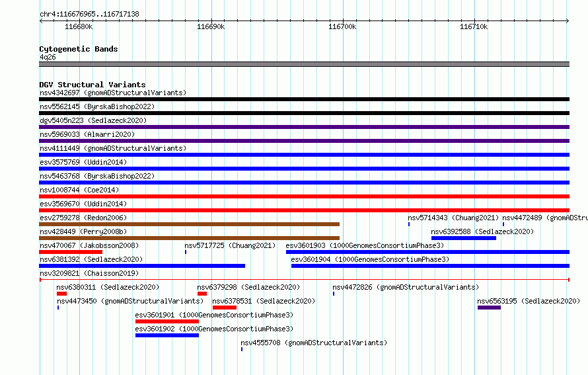Open nsv470067 (Jakobsson2008) label

pyautogui.click(x=89, y=245)
